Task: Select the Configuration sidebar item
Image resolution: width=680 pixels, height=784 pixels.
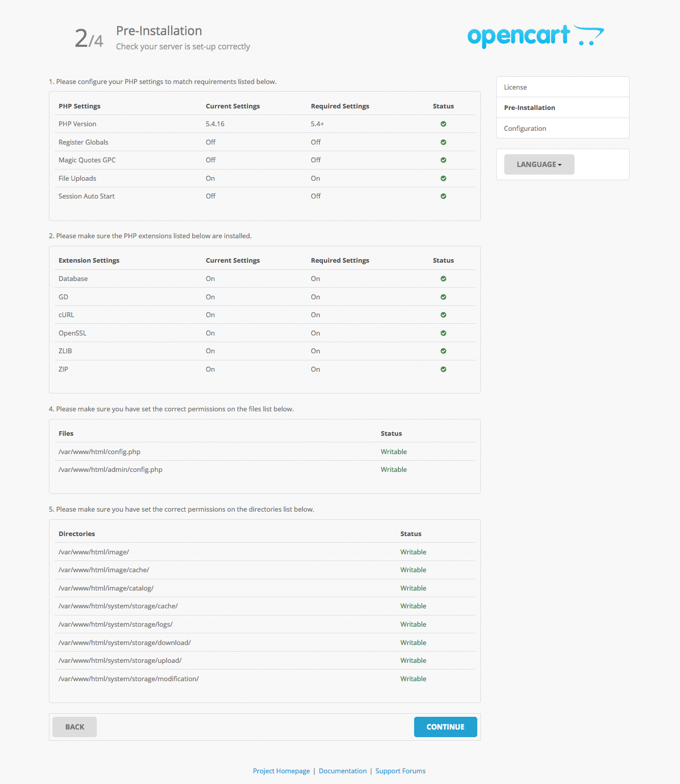Action: [x=562, y=128]
